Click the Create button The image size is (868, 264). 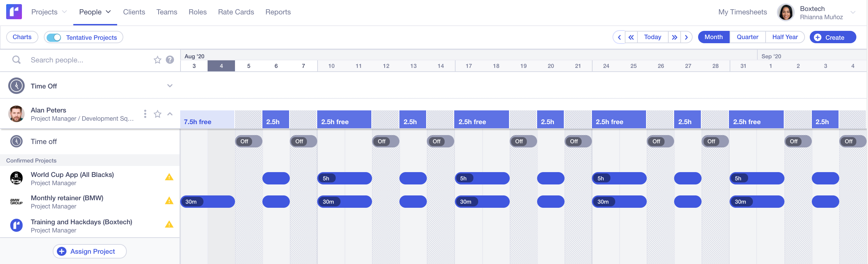(833, 37)
